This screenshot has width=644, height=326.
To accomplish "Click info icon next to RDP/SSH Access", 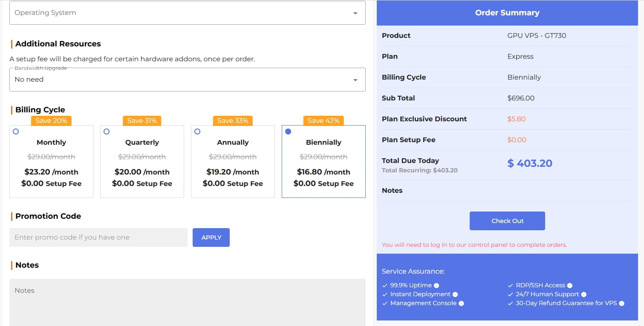I will point(570,286).
